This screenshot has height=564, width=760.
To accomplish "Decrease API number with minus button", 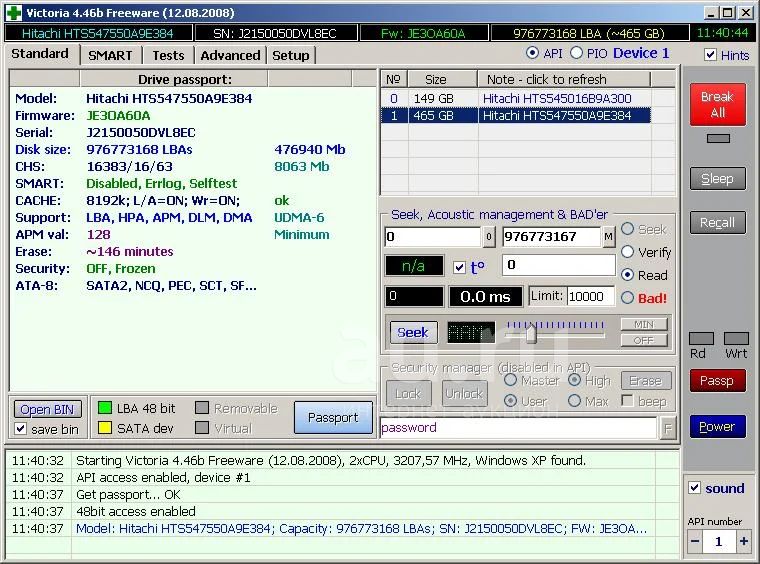I will [x=695, y=541].
